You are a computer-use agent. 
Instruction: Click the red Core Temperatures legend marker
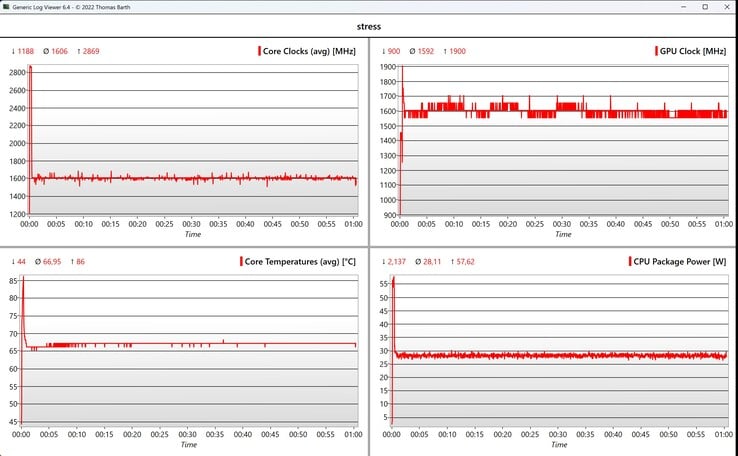(x=241, y=261)
